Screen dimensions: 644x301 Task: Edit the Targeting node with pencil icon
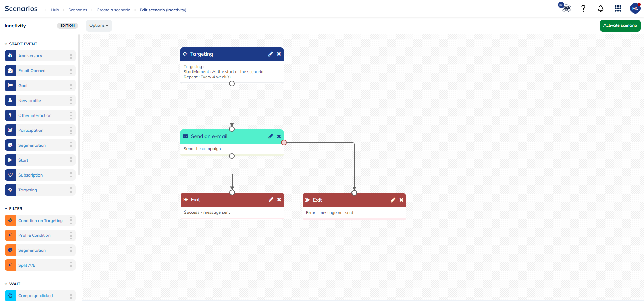point(270,54)
